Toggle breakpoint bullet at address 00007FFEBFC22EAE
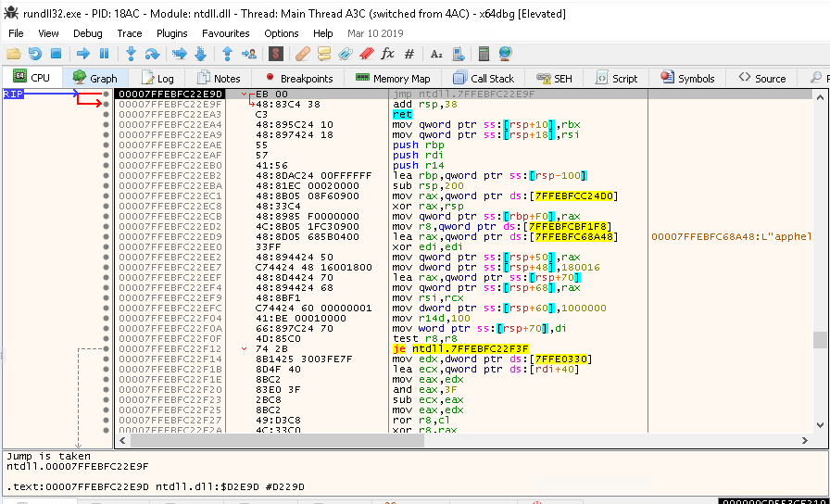830x504 pixels. click(107, 145)
